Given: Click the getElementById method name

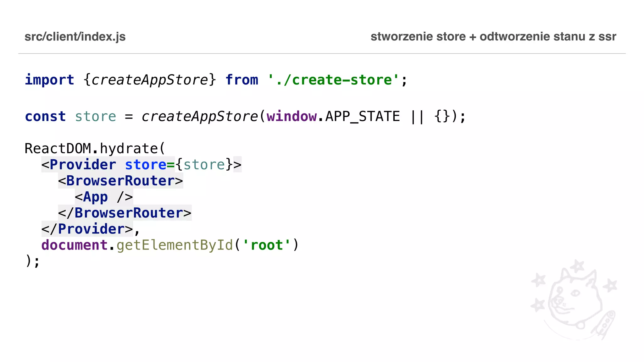Looking at the screenshot, I should (x=175, y=245).
